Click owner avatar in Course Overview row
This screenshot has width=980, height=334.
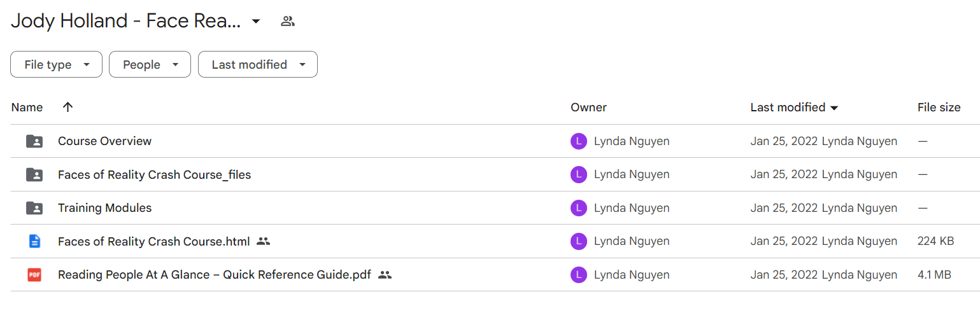(x=578, y=141)
